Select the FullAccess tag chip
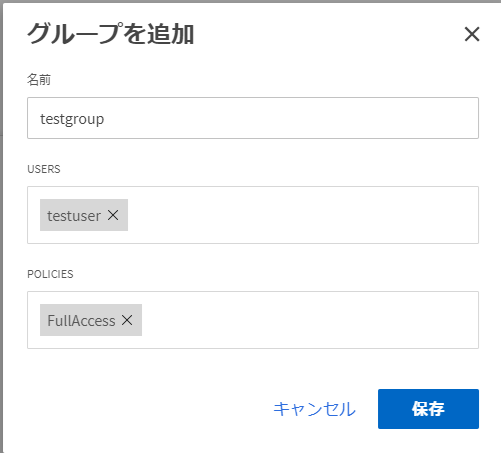The image size is (501, 453). tap(81, 320)
